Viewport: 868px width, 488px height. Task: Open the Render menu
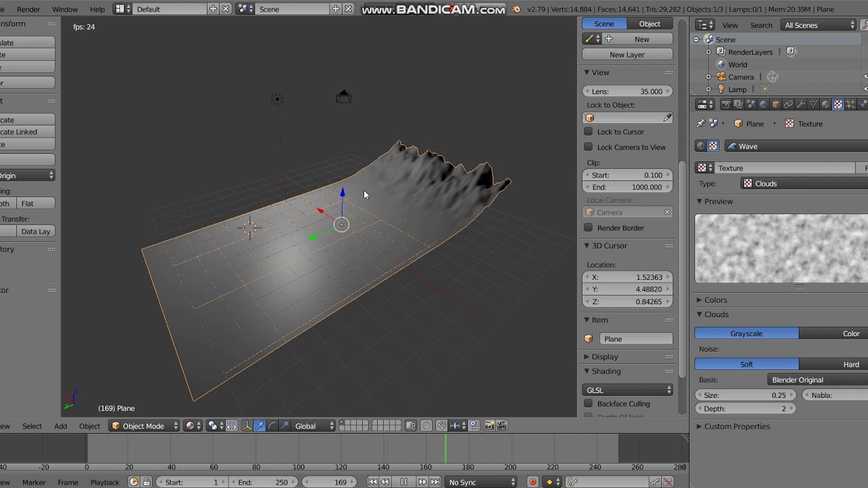pos(28,9)
